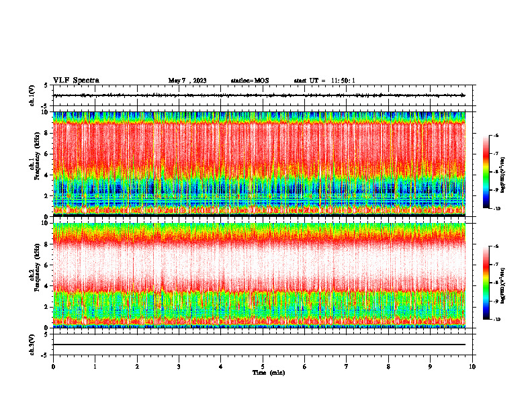
Task: Click time axis tick label 1
Action: (95, 367)
